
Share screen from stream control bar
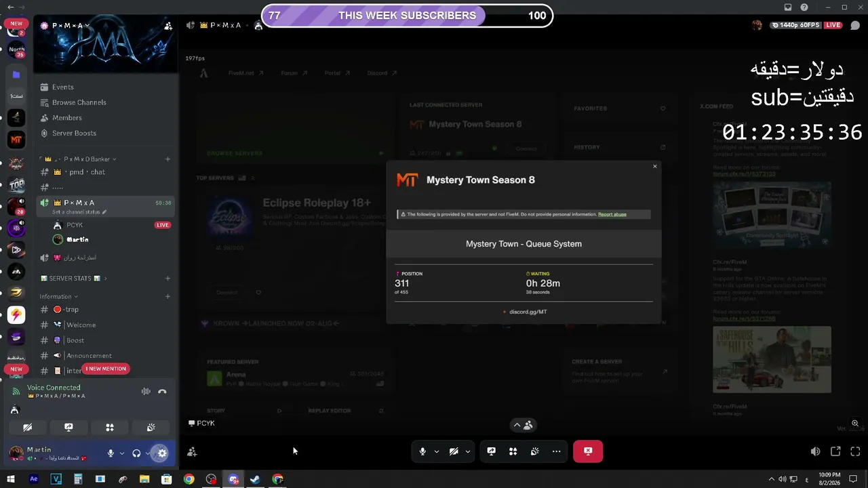[x=492, y=451]
